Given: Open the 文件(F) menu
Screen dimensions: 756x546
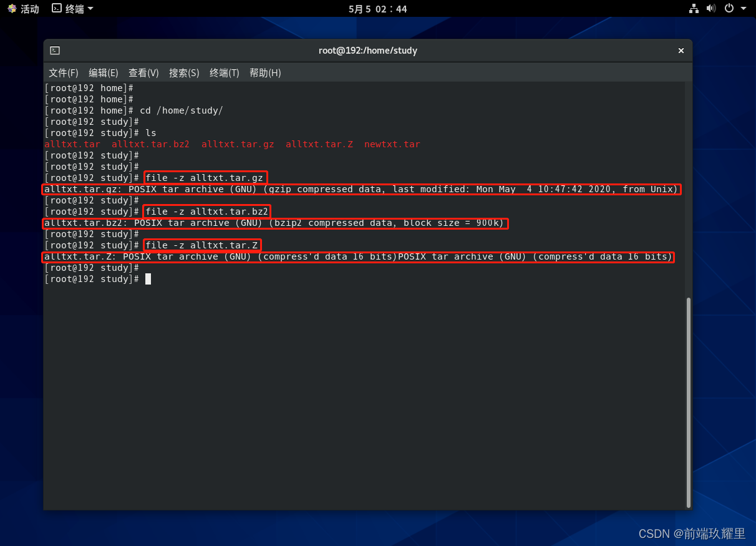Looking at the screenshot, I should [64, 73].
